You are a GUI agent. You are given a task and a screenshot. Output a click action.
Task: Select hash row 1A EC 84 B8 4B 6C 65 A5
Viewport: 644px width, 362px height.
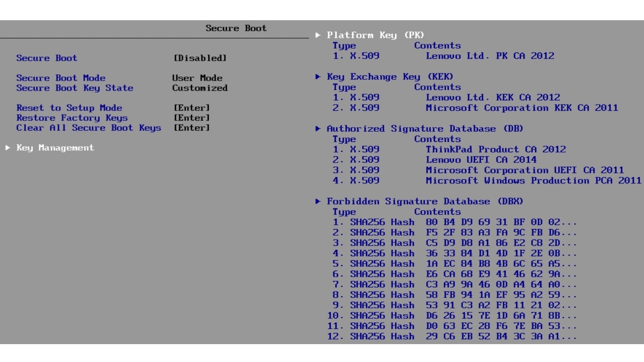point(455,264)
